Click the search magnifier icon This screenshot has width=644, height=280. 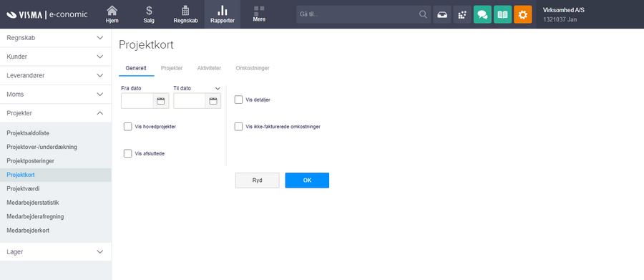(x=423, y=14)
